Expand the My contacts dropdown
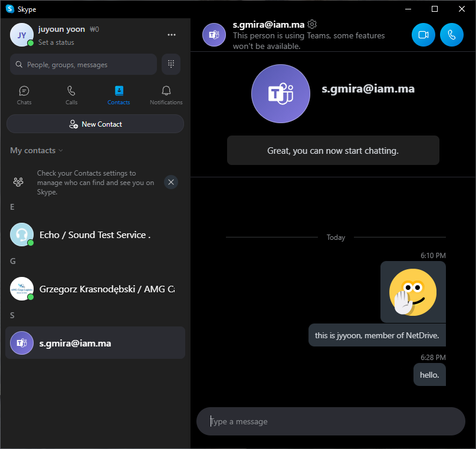476x449 pixels. (x=37, y=150)
